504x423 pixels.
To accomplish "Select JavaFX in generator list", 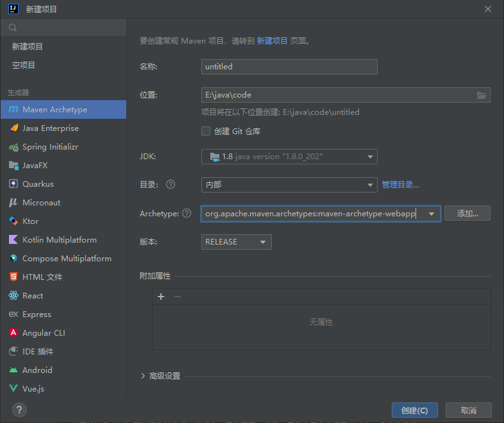I will point(63,166).
